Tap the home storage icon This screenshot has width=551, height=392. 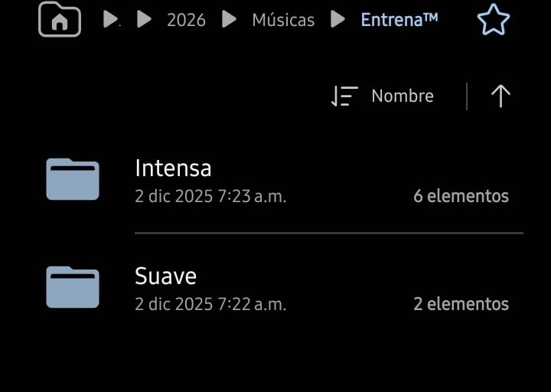pyautogui.click(x=59, y=20)
